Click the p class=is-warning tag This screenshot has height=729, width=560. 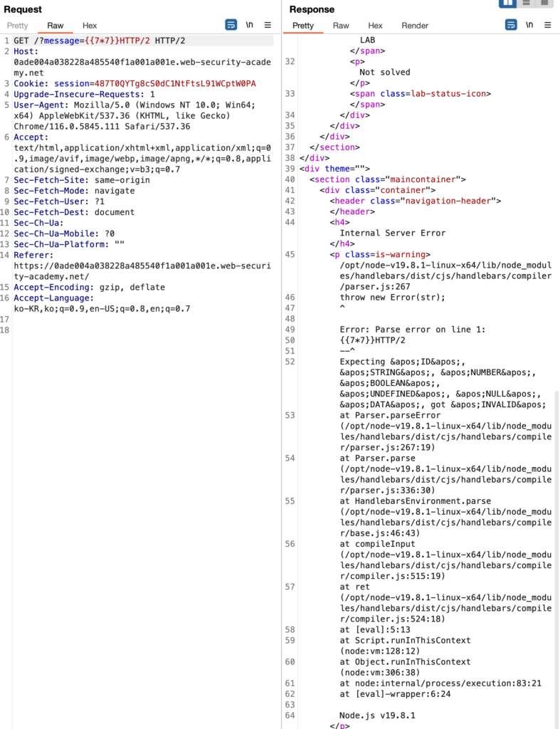pyautogui.click(x=380, y=254)
